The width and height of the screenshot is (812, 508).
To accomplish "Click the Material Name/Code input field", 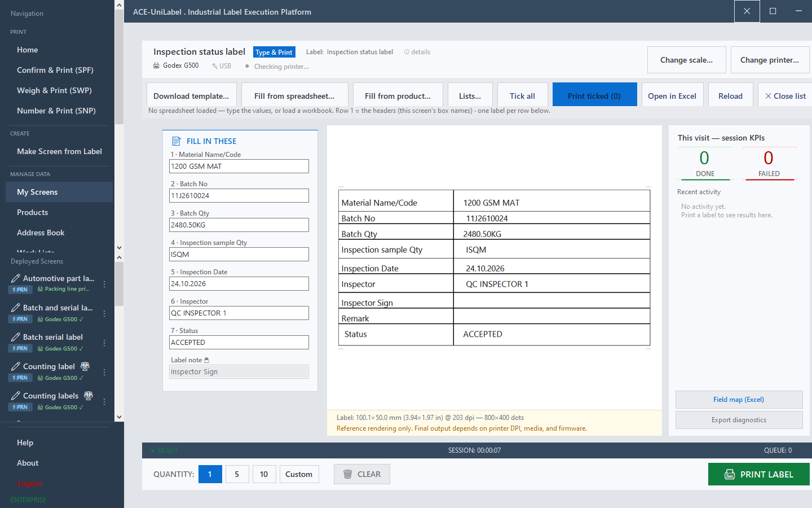I will (x=239, y=166).
